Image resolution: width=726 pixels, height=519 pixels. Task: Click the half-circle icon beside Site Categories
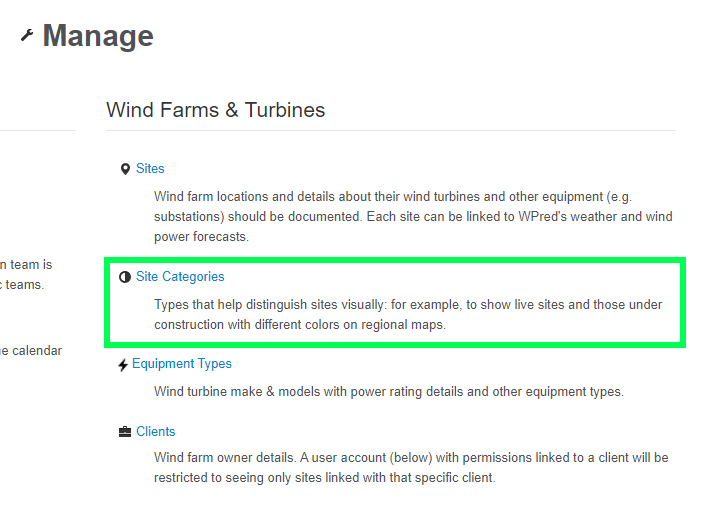pos(125,277)
